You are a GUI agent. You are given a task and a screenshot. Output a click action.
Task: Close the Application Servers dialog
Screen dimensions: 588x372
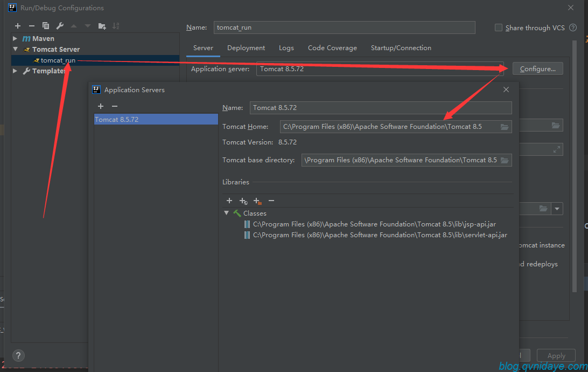[506, 89]
